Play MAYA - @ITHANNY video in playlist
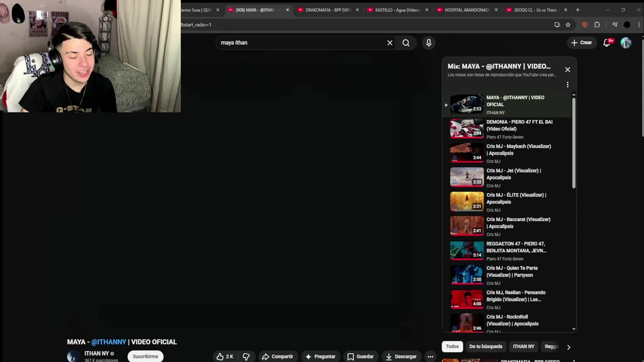 (x=507, y=105)
